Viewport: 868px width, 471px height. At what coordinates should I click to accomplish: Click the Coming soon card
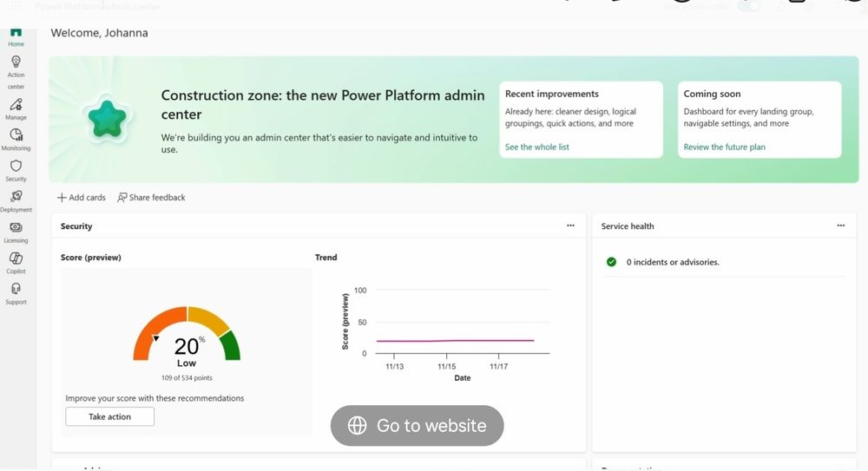759,120
